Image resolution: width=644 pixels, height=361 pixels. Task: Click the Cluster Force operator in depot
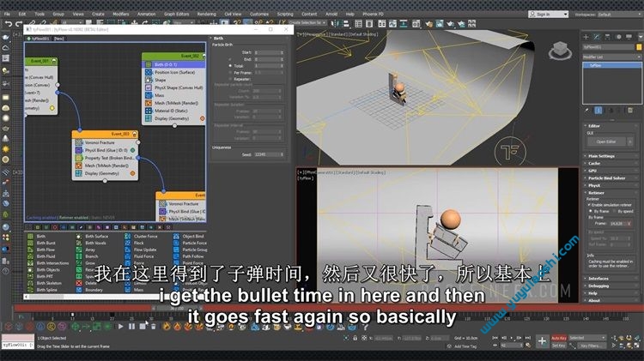tap(142, 237)
